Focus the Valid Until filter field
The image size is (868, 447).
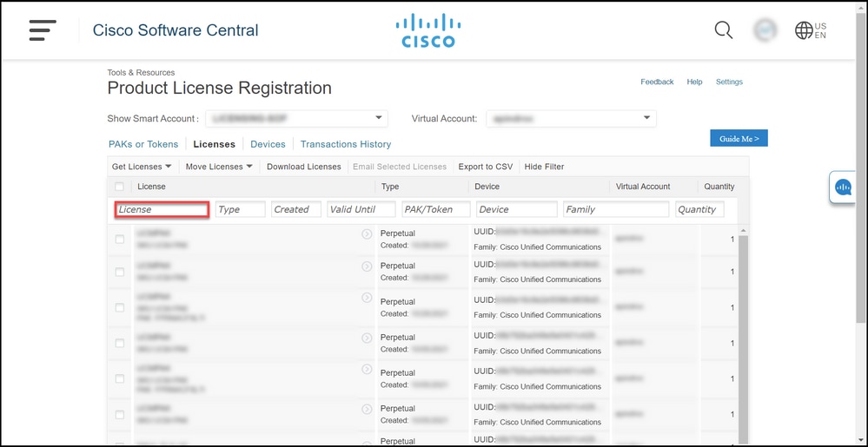[x=361, y=209]
